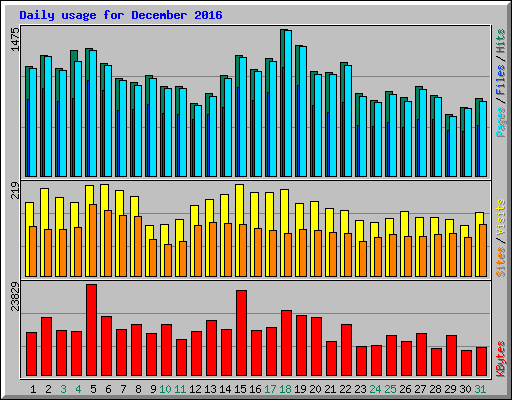Click day 9 on the date axis
This screenshot has height=400, width=512.
pyautogui.click(x=153, y=389)
